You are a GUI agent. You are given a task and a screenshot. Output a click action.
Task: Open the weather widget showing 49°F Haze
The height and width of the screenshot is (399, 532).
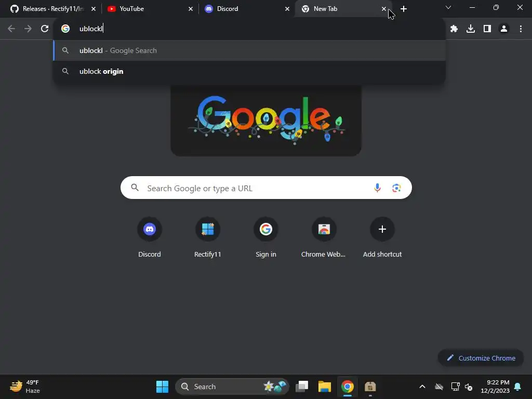(x=24, y=387)
